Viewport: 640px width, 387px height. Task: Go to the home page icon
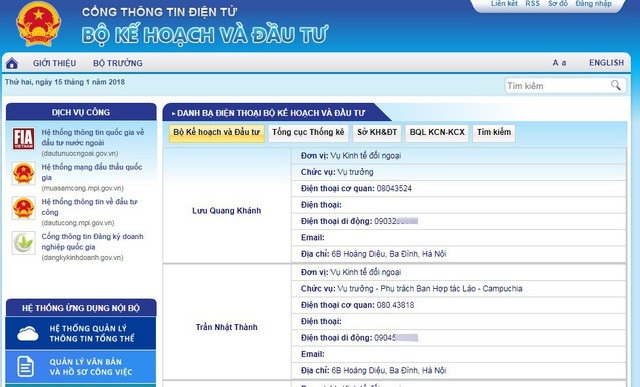(12, 63)
